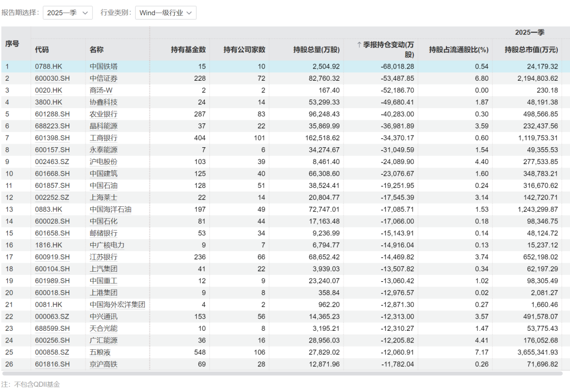
Task: Open stock code link 0883.HK
Action: [x=49, y=209]
